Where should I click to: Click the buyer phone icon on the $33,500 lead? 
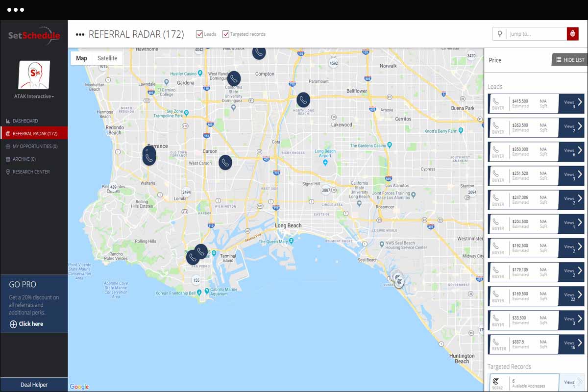tap(495, 318)
